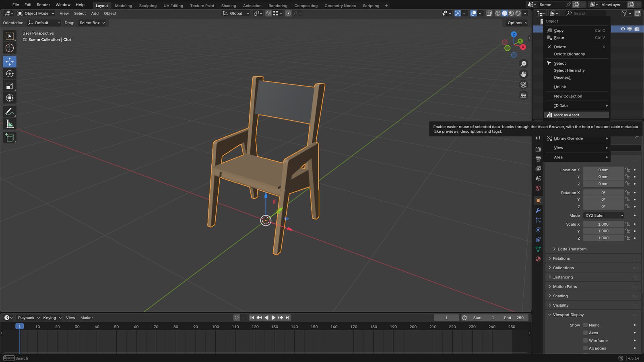Click Mark as Asset menu entry
The width and height of the screenshot is (644, 362).
(x=576, y=115)
